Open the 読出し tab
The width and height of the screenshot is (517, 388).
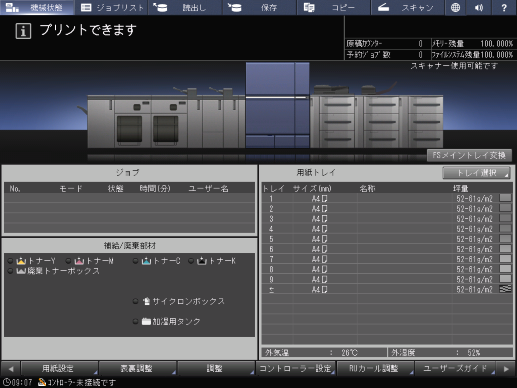click(x=186, y=7)
